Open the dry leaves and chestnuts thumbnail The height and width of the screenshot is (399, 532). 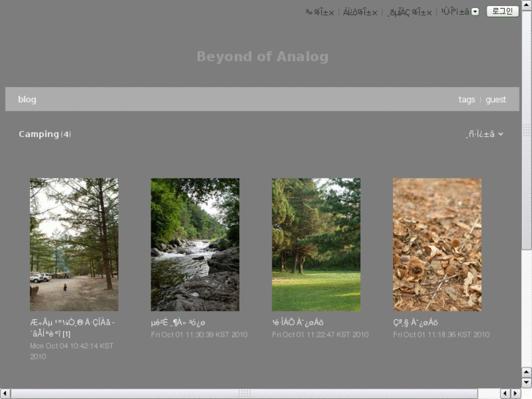(437, 245)
